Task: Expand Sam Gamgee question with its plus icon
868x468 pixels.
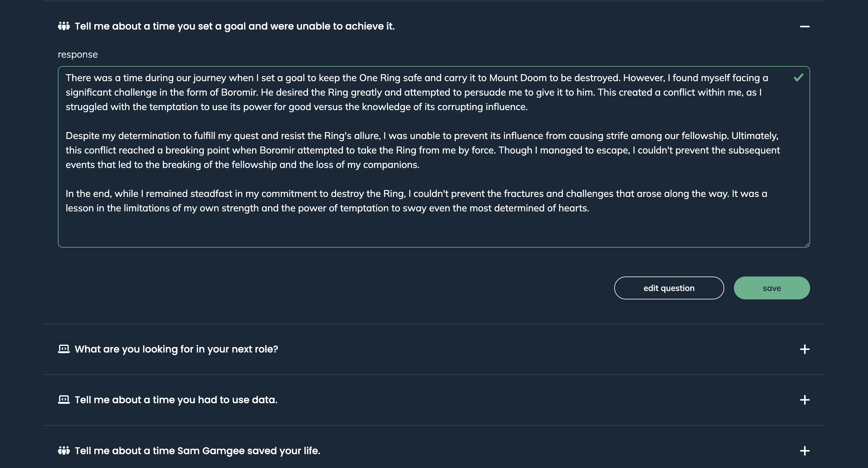Action: pyautogui.click(x=805, y=451)
